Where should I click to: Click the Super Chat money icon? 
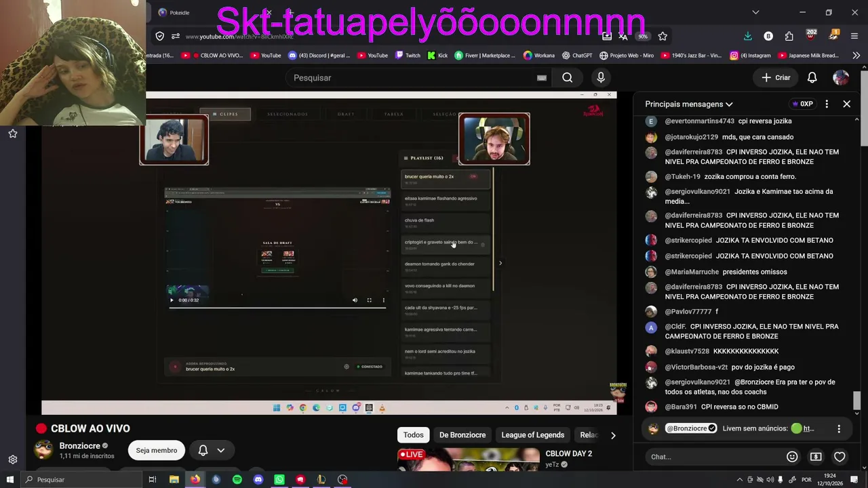coord(816,457)
